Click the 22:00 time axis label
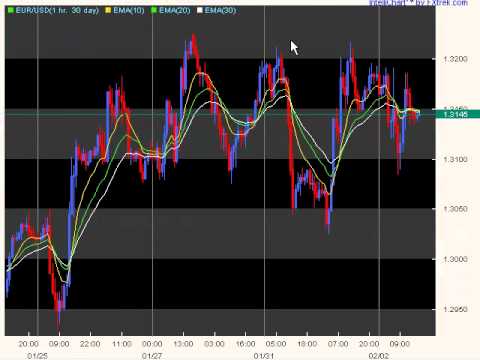This screenshot has width=480, height=360. pyautogui.click(x=90, y=344)
